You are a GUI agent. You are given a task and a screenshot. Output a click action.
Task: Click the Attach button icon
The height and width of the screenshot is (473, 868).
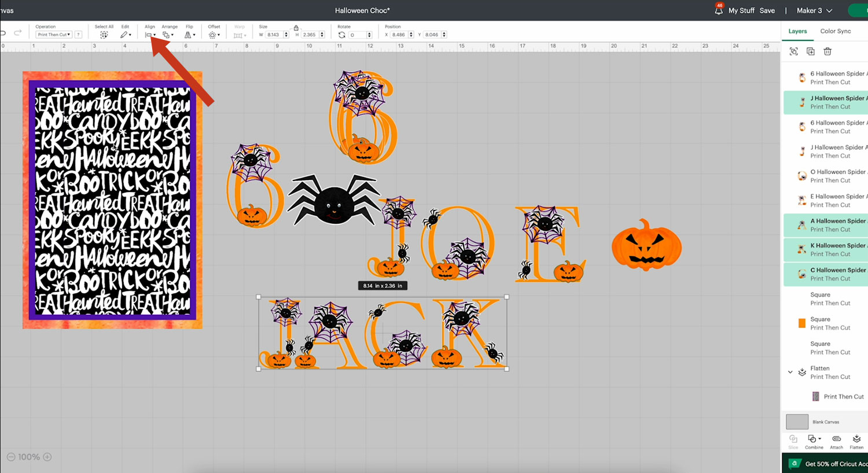(837, 439)
